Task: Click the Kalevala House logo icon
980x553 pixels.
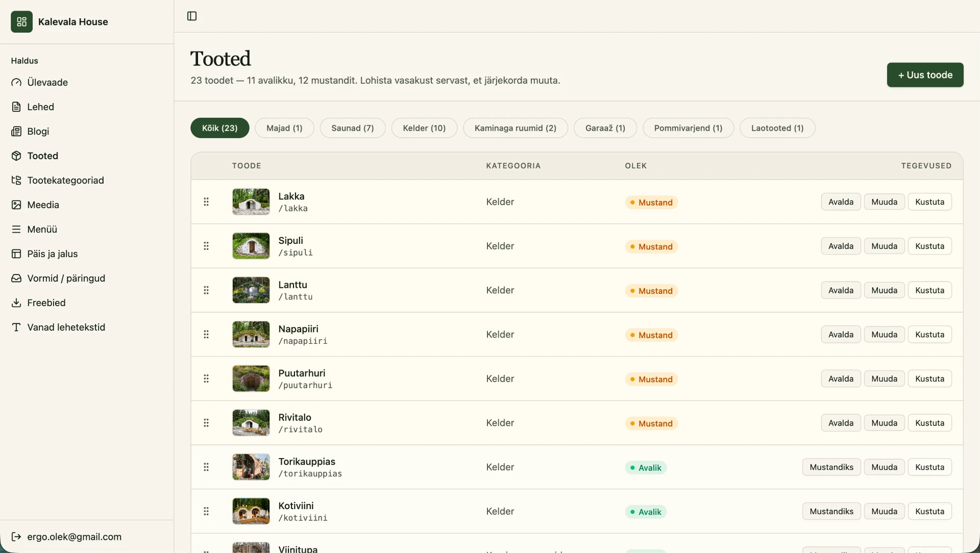Action: (x=21, y=22)
